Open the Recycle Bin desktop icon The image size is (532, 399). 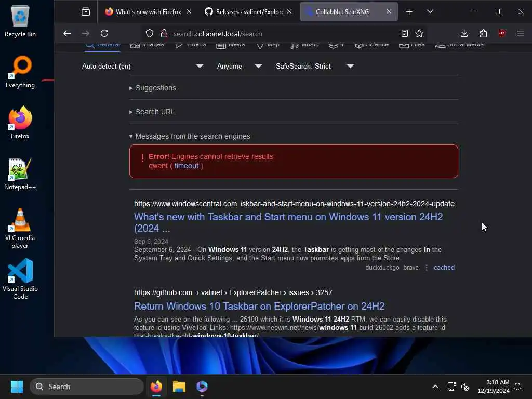(x=20, y=21)
